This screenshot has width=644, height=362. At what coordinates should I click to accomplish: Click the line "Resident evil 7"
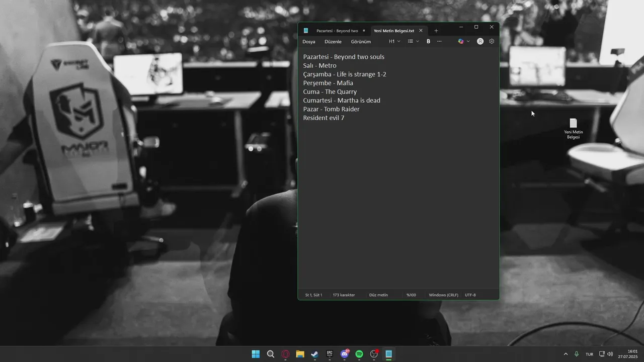point(324,118)
